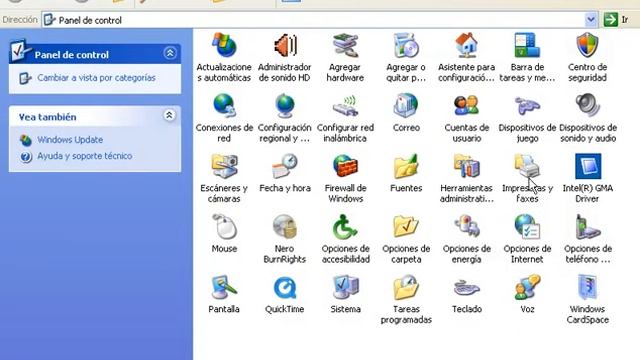This screenshot has height=360, width=640.
Task: Open Conexiones de red icon
Action: tap(224, 106)
